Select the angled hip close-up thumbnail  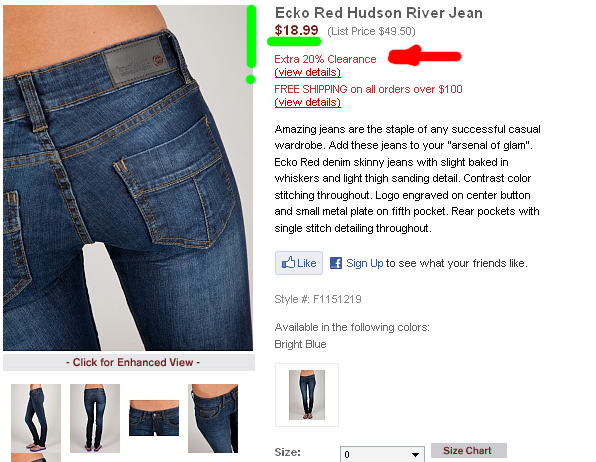tap(213, 418)
